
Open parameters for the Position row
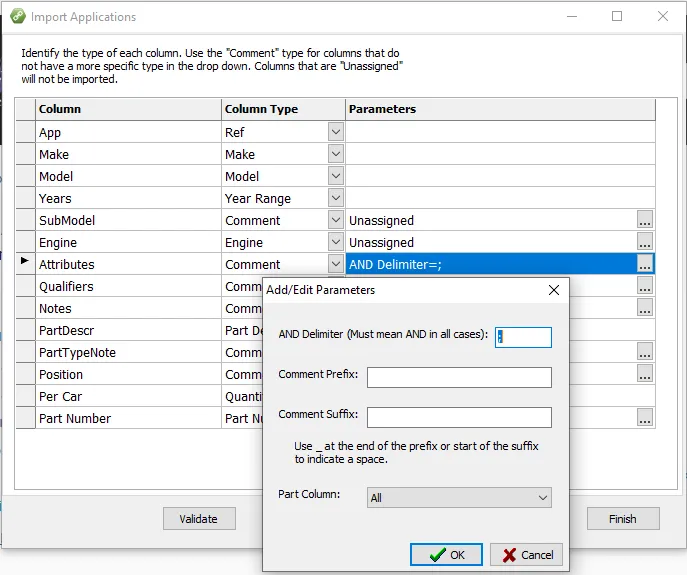pos(645,374)
